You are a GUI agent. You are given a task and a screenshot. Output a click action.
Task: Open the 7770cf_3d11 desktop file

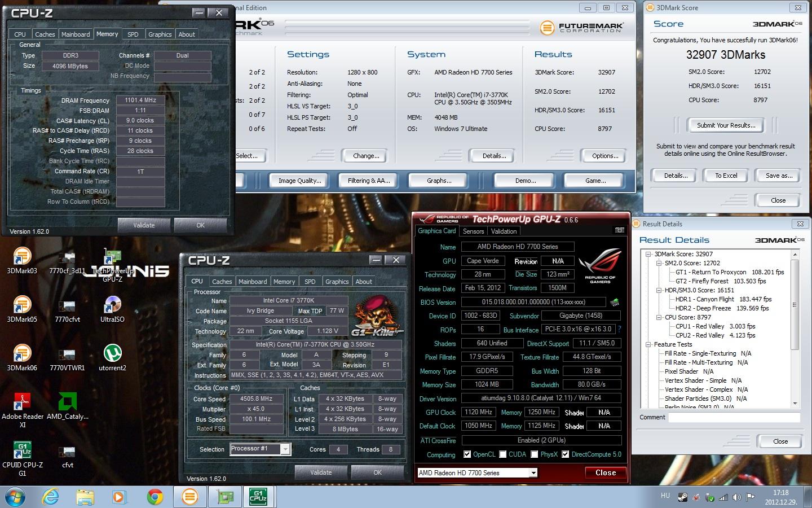pyautogui.click(x=67, y=262)
